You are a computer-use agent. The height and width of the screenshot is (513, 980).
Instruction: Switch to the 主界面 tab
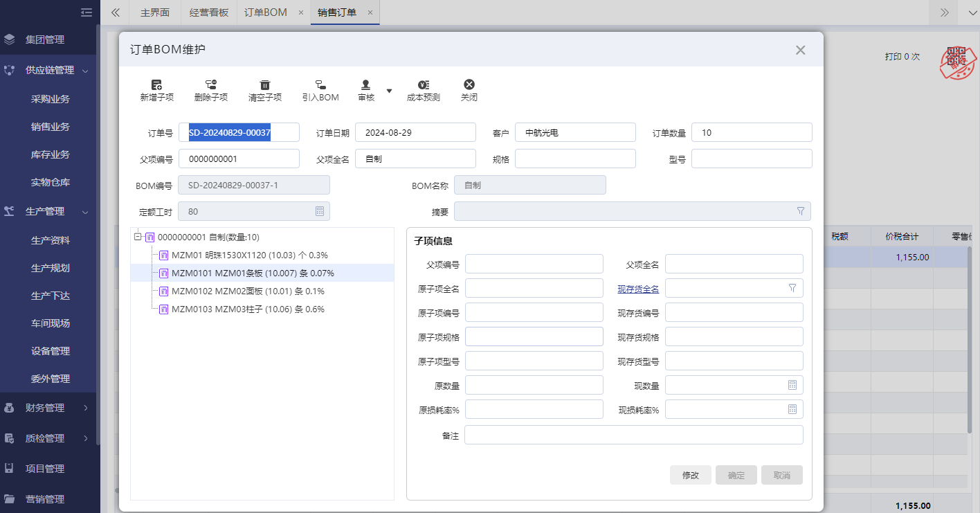coord(154,12)
